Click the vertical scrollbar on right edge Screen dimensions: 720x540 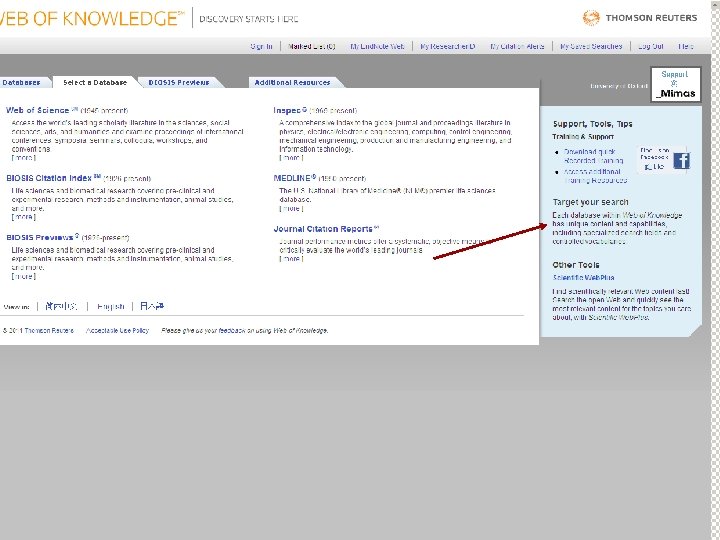(x=715, y=270)
